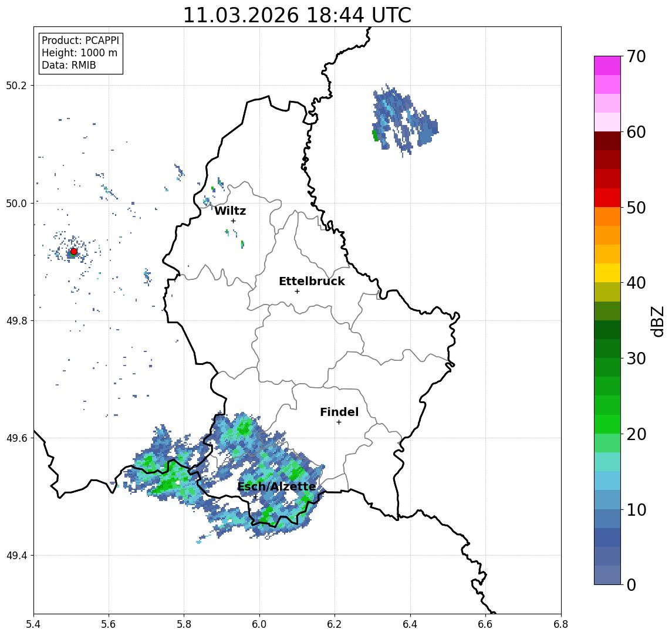The image size is (672, 636).
Task: Select the Esch/Alzette city label
Action: 276,486
